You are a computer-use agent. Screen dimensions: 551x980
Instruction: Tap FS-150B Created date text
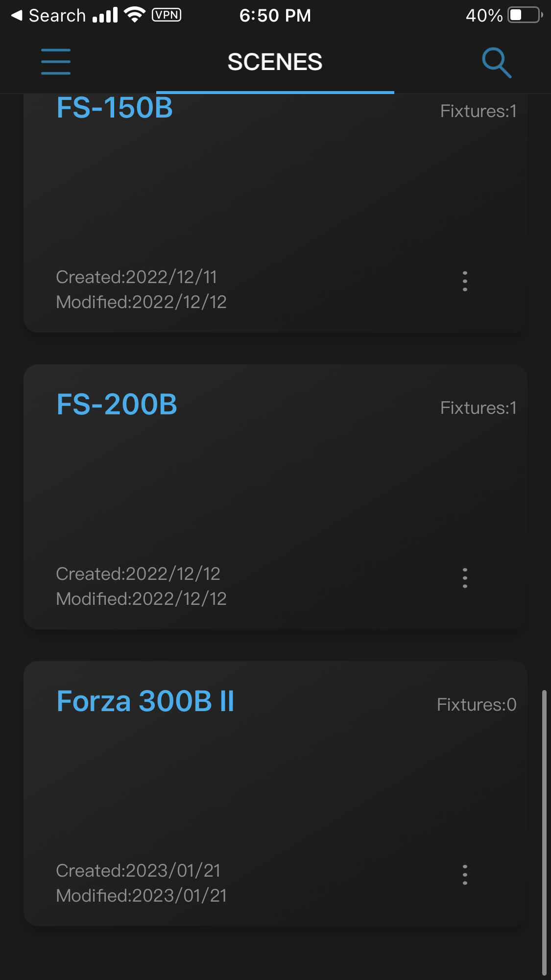[137, 277]
